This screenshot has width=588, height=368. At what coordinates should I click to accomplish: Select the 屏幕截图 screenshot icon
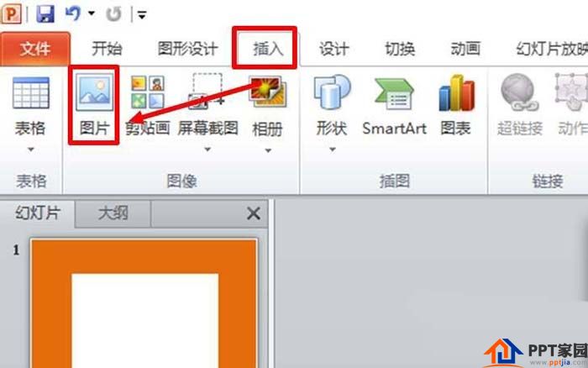click(x=207, y=92)
